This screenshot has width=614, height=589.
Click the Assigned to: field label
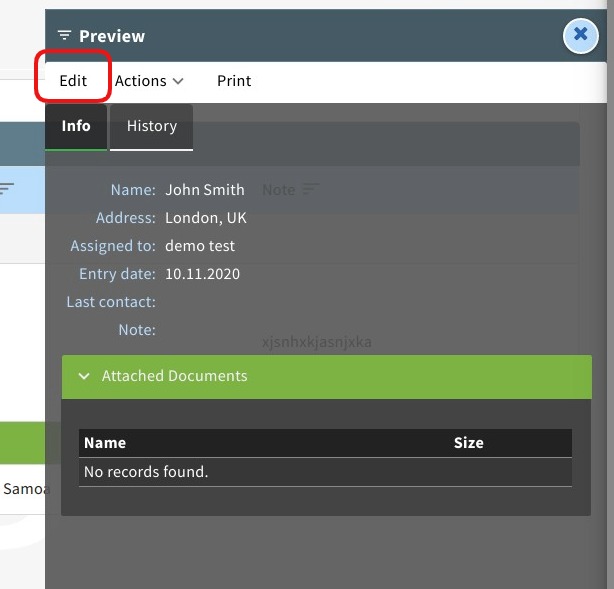(x=113, y=246)
